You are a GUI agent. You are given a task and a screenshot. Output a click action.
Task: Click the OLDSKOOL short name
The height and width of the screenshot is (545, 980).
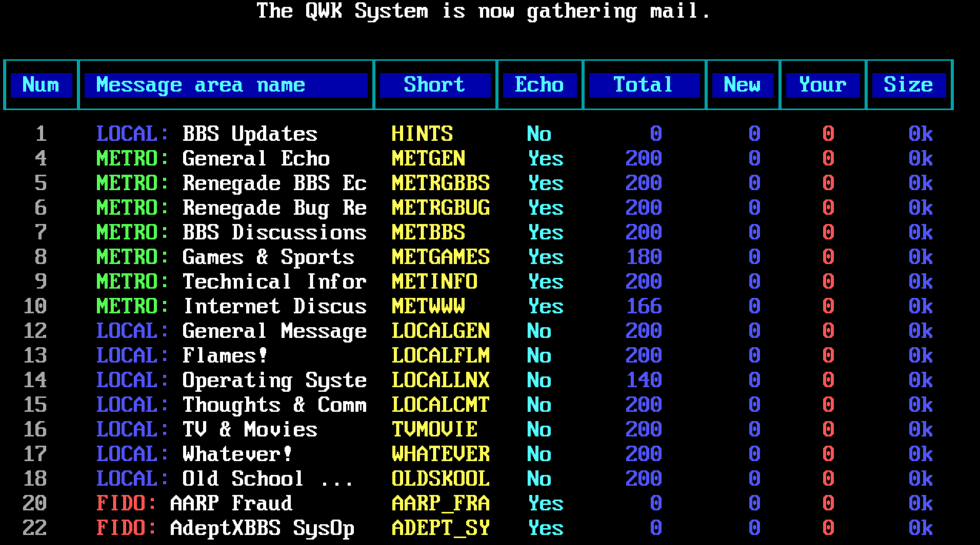coord(441,479)
